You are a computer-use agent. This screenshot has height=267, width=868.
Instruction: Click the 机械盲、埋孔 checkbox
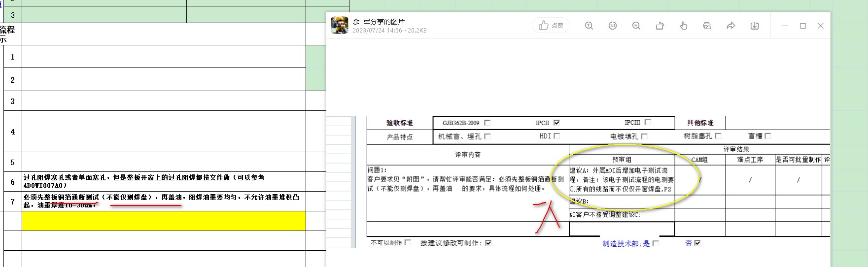487,136
